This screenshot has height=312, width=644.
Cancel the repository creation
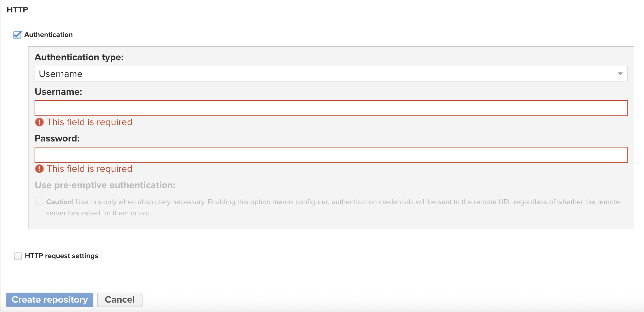(119, 300)
